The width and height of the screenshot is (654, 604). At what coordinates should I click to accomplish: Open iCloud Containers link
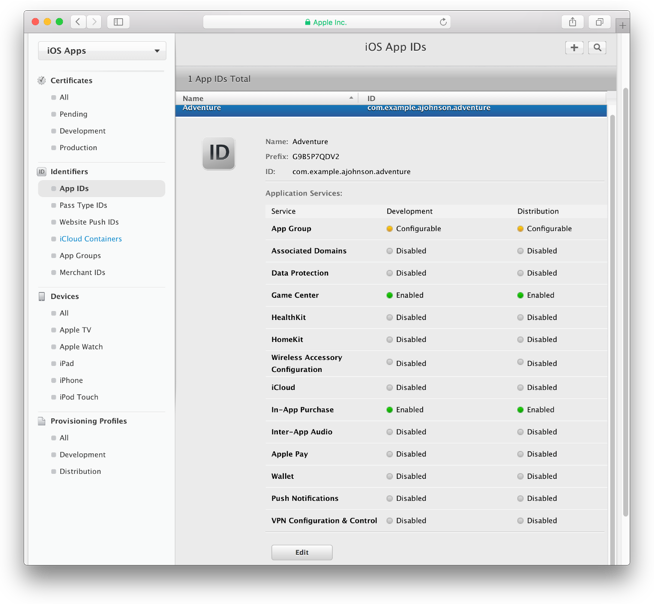[x=91, y=239]
